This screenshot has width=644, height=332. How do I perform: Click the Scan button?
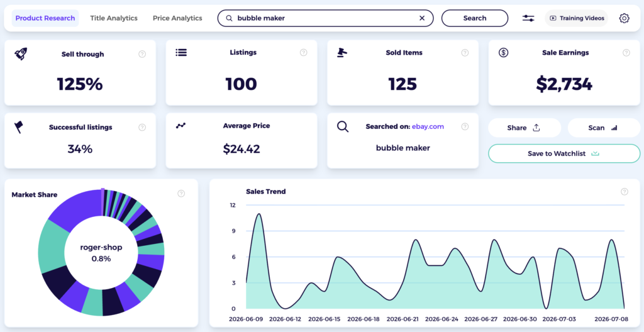click(x=604, y=128)
